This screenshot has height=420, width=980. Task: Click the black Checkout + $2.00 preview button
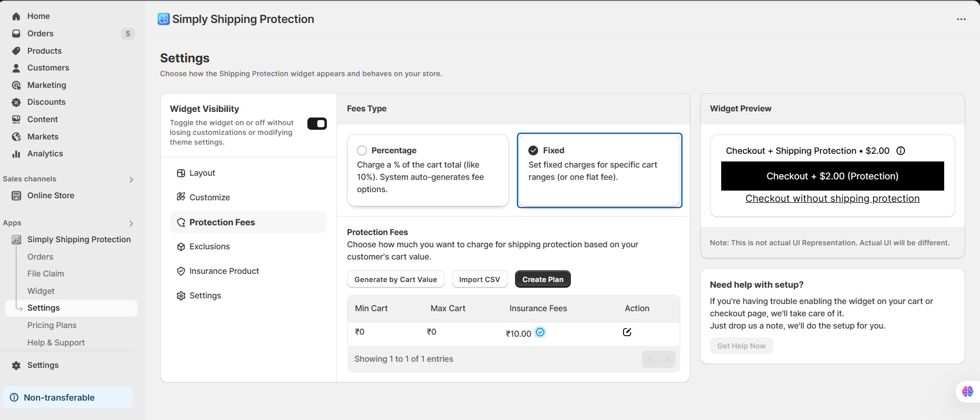point(832,176)
